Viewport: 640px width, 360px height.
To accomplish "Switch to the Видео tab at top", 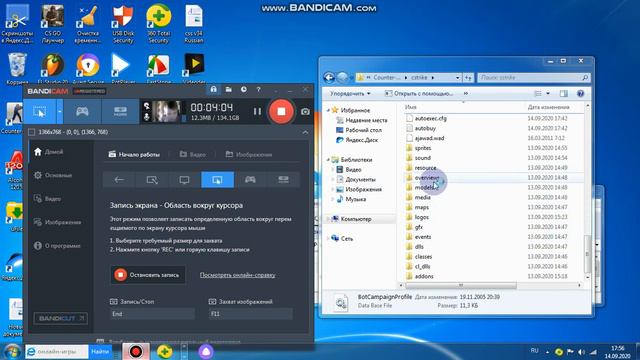I will pyautogui.click(x=193, y=155).
